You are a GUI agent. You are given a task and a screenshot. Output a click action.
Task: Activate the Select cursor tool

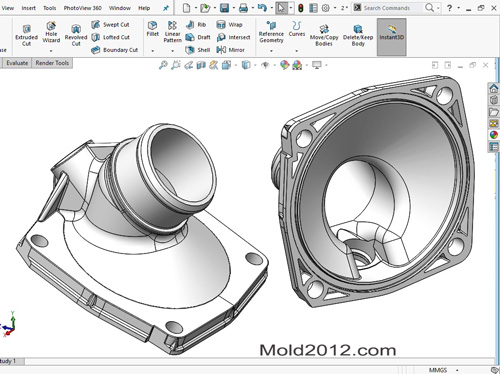click(x=281, y=8)
